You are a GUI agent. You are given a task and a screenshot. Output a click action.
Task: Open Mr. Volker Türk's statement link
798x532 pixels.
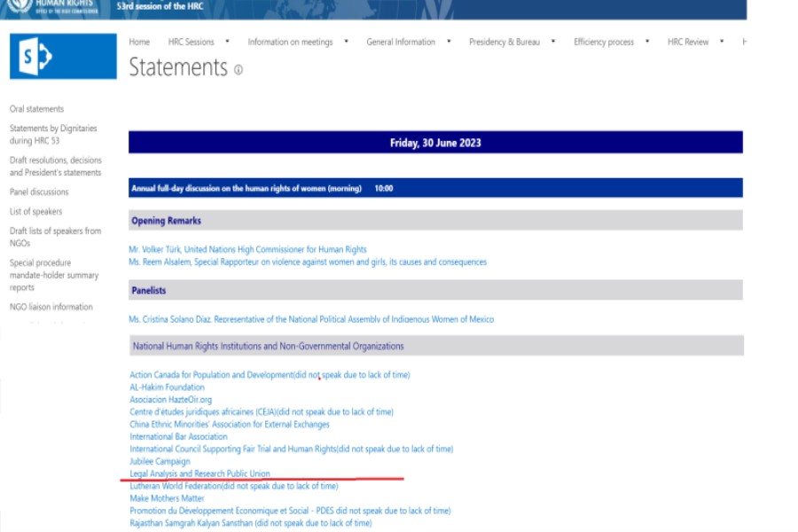(x=247, y=249)
